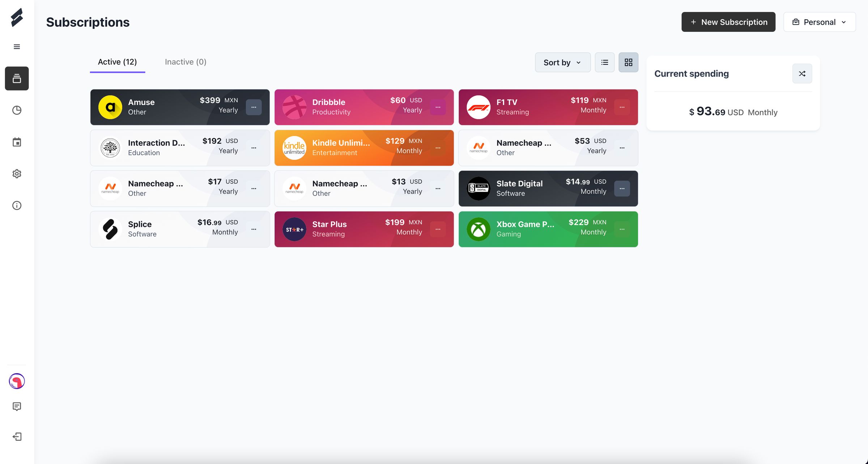Toggle the sidebar with the hamburger icon
868x464 pixels.
[17, 47]
